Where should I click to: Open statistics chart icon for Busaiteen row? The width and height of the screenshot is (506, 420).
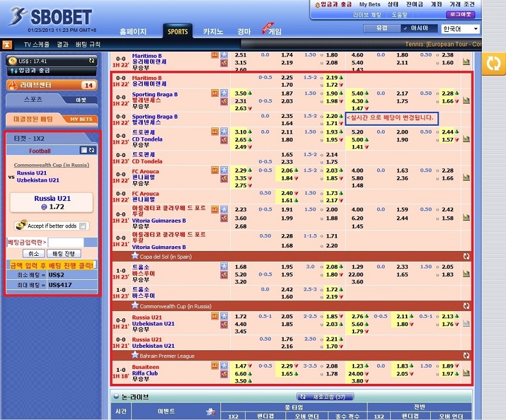point(466,373)
